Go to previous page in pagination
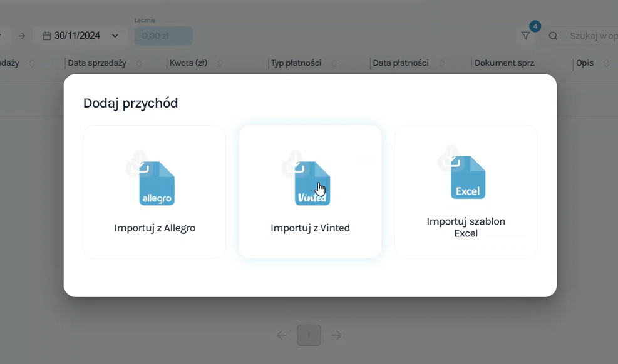Screen dimensions: 618x364 coord(282,335)
